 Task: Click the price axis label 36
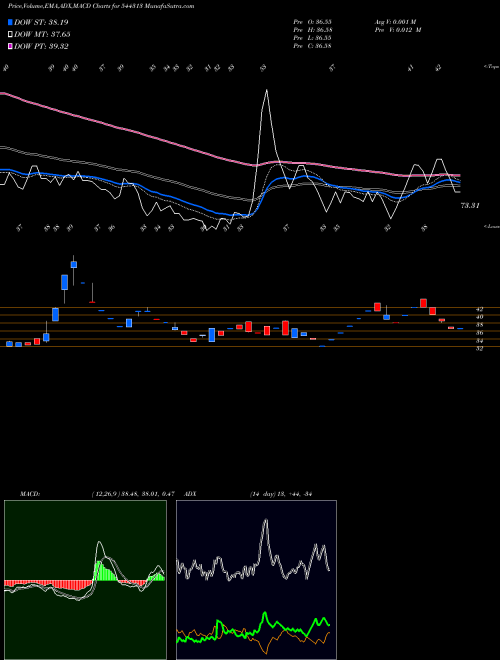pos(479,333)
